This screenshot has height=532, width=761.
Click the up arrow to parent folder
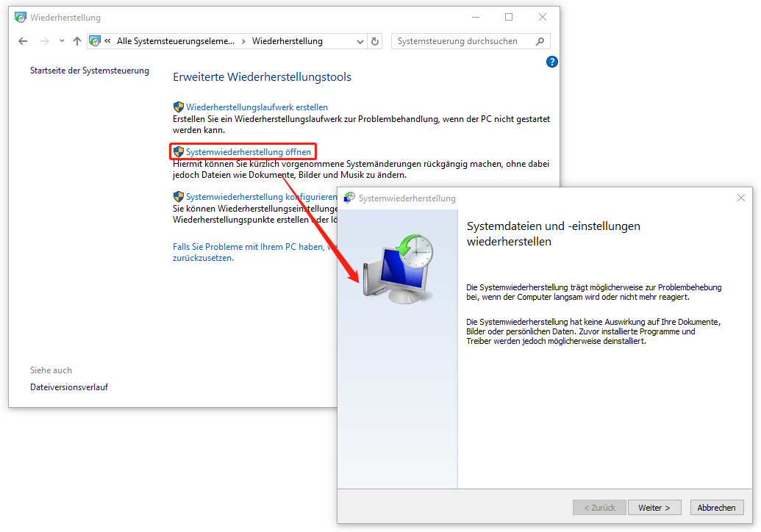point(77,41)
